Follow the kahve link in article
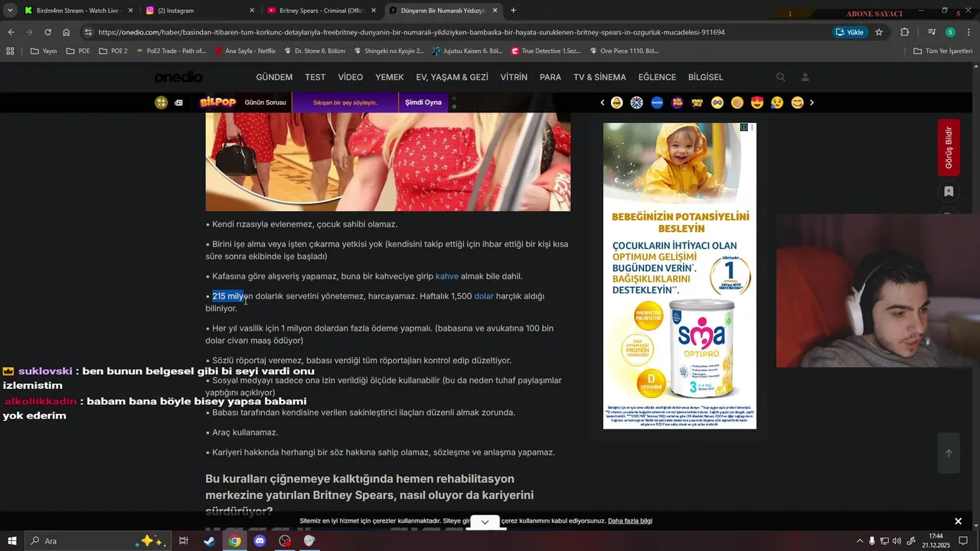Viewport: 980px width, 551px height. pos(447,276)
